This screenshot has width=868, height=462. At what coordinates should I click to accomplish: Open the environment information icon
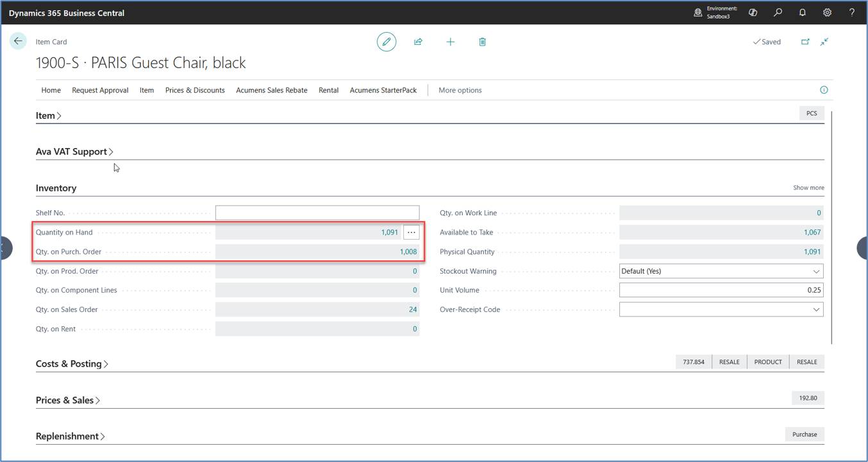coord(698,12)
